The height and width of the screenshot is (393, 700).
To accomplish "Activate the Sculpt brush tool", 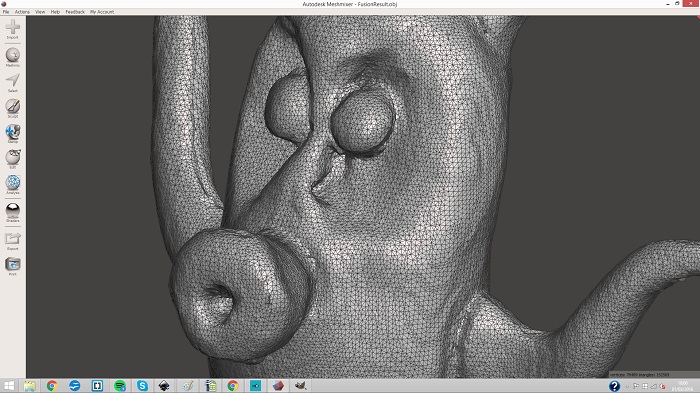I will (x=12, y=109).
